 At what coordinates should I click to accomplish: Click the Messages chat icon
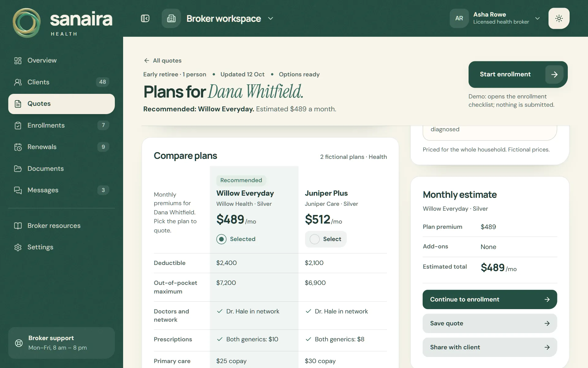pos(18,190)
